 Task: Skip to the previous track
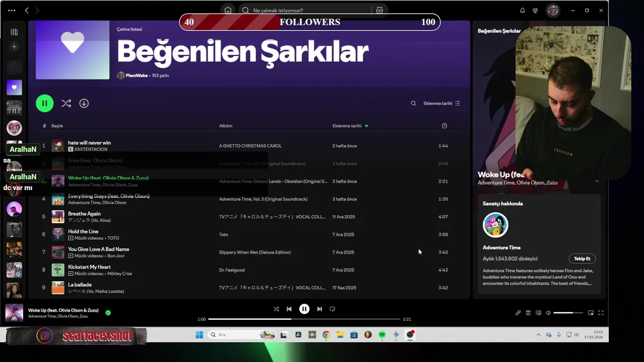point(289,309)
